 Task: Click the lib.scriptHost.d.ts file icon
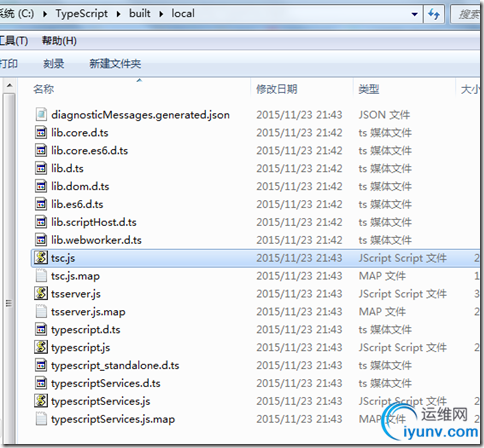41,222
